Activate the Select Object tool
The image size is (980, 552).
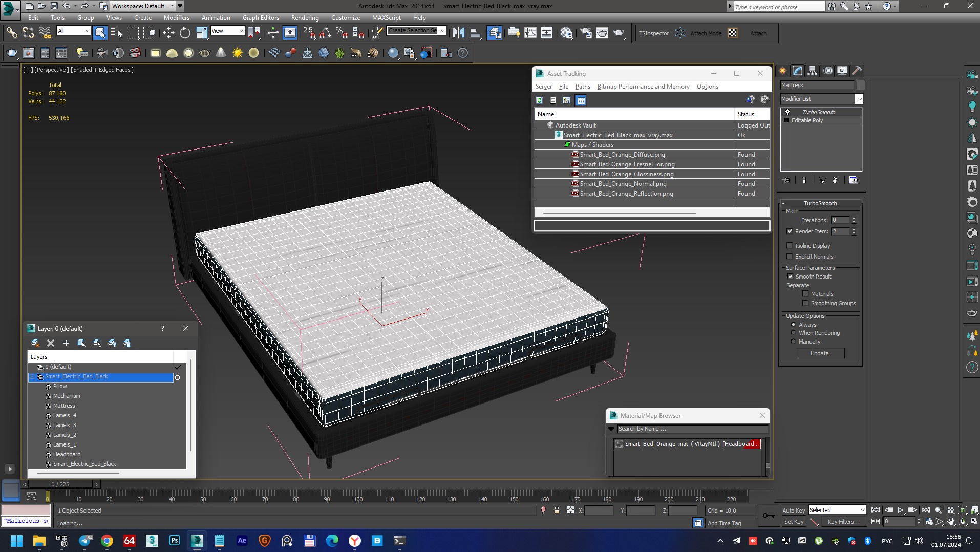pos(100,33)
